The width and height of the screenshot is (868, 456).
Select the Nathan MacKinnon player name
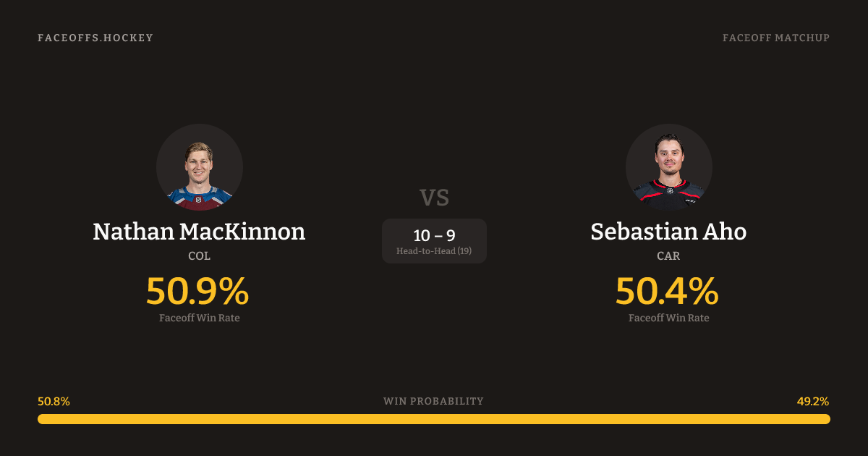pos(199,232)
